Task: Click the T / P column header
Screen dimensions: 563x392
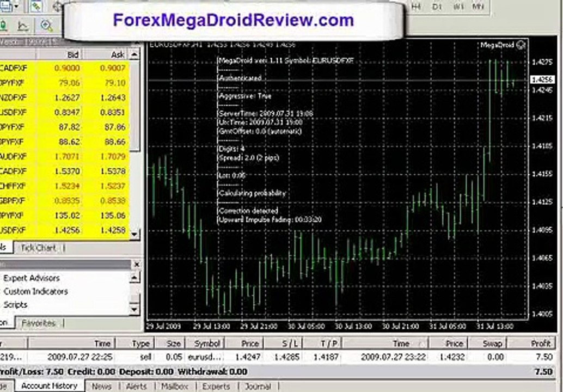Action: click(322, 344)
